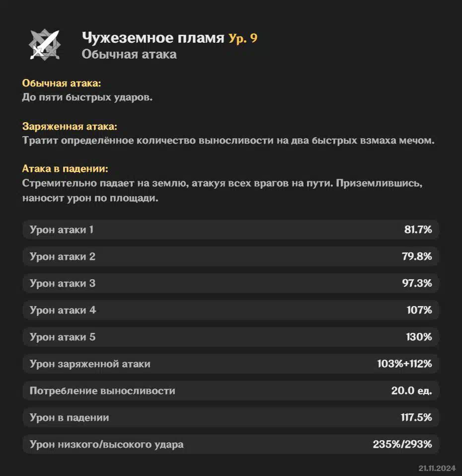Click the 20.0 ед. stamina value

pos(411,391)
